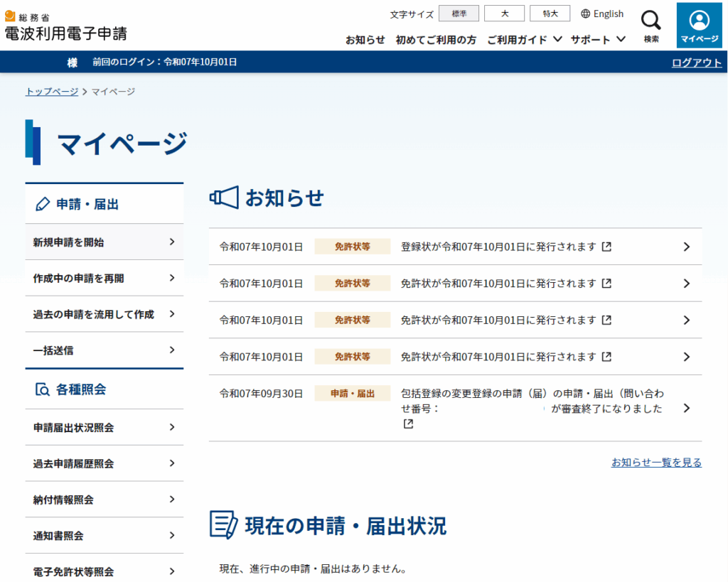728x582 pixels.
Task: Open the お知らせ top menu item
Action: [365, 40]
